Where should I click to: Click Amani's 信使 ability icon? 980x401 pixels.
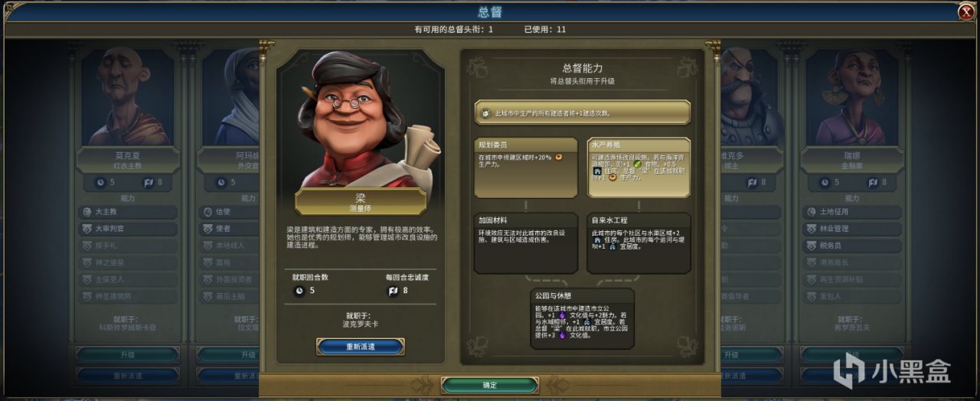coord(207,212)
